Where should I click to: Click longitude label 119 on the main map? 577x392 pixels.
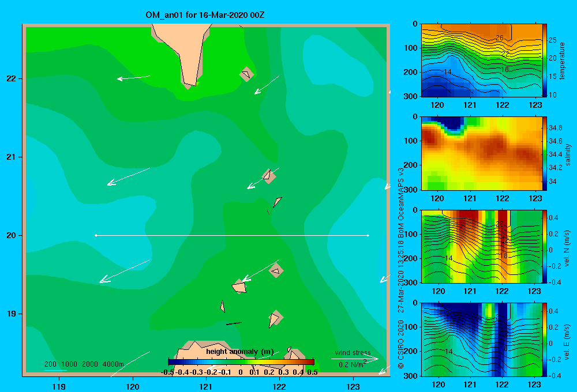pyautogui.click(x=59, y=386)
